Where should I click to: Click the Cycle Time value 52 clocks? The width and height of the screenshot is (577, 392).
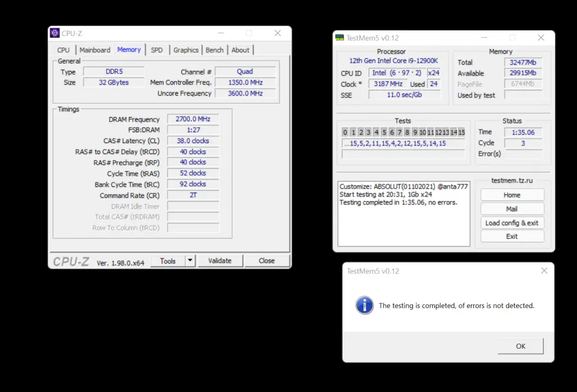193,173
